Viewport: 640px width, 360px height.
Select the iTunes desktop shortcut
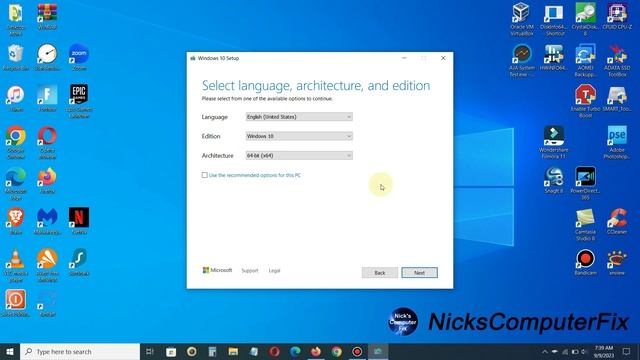click(16, 99)
